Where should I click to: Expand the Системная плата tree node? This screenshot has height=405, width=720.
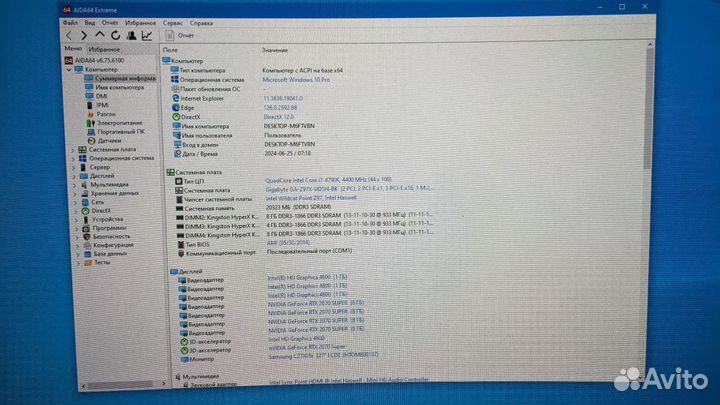73,150
